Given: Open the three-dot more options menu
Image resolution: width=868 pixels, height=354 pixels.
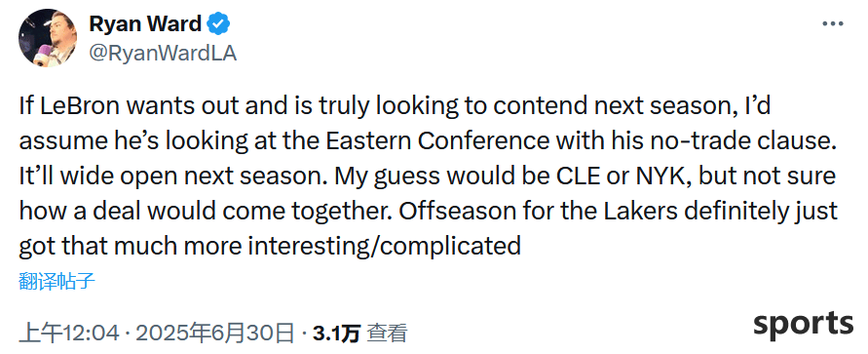Looking at the screenshot, I should tap(832, 24).
